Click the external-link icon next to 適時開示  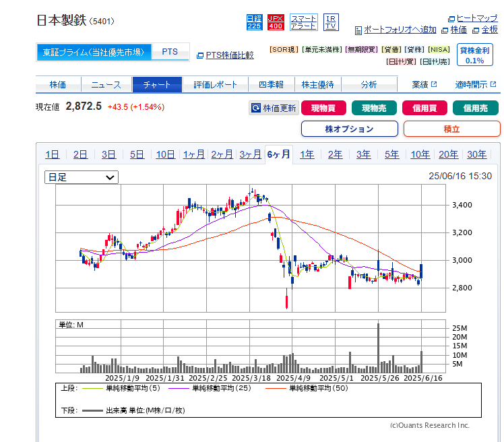(493, 84)
